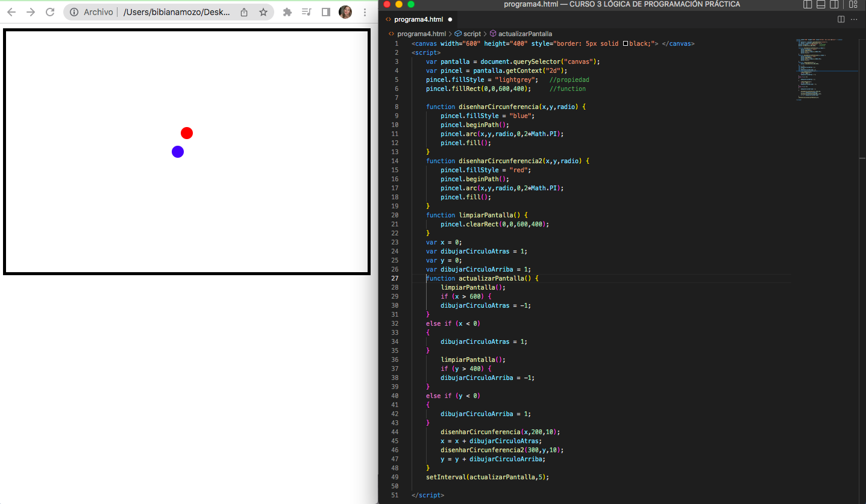Click programa4.html in the breadcrumb

(x=421, y=34)
